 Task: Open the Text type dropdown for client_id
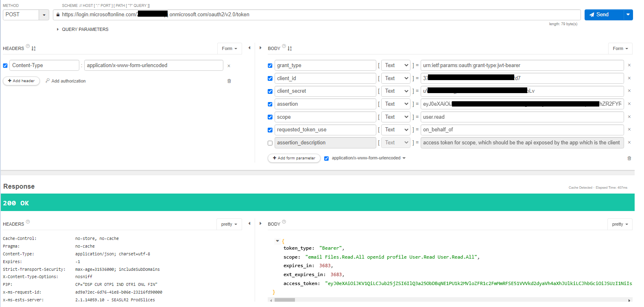pos(396,78)
